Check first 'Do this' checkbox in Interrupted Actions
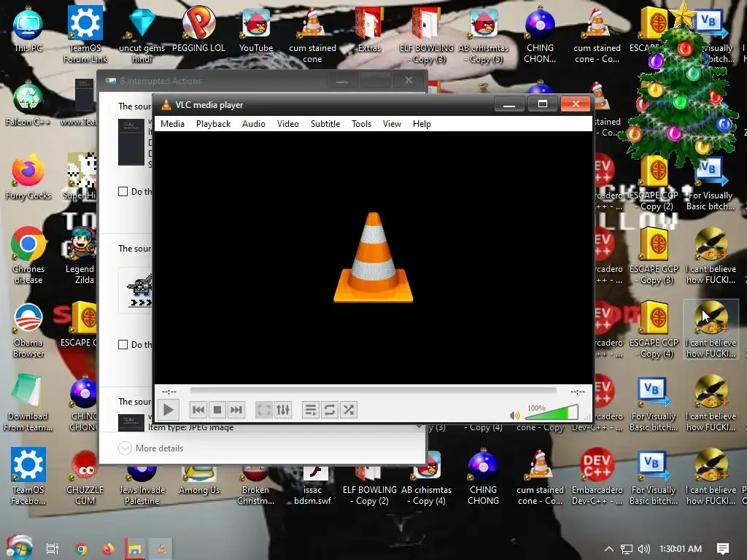 [x=123, y=192]
